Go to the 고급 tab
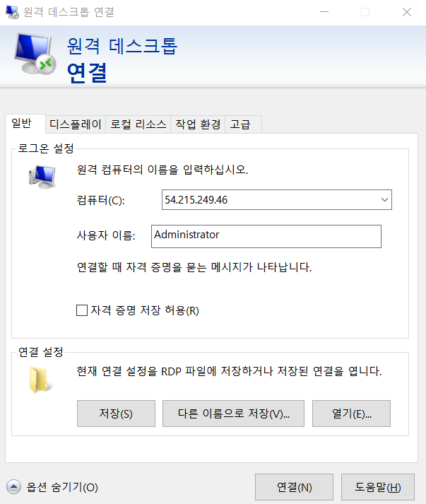 pyautogui.click(x=243, y=124)
